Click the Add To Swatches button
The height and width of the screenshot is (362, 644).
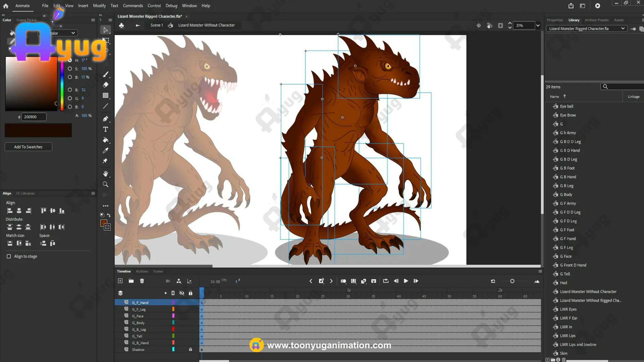[28, 147]
